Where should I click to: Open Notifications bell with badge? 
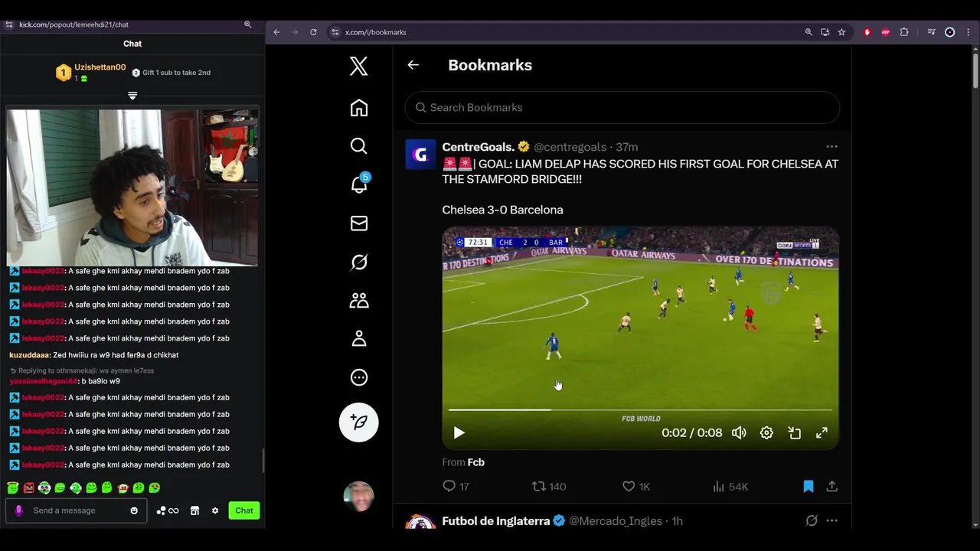[x=358, y=184]
